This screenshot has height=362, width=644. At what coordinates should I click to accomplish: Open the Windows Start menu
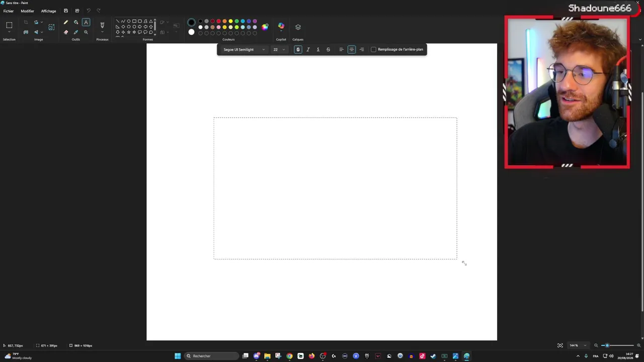[178, 356]
